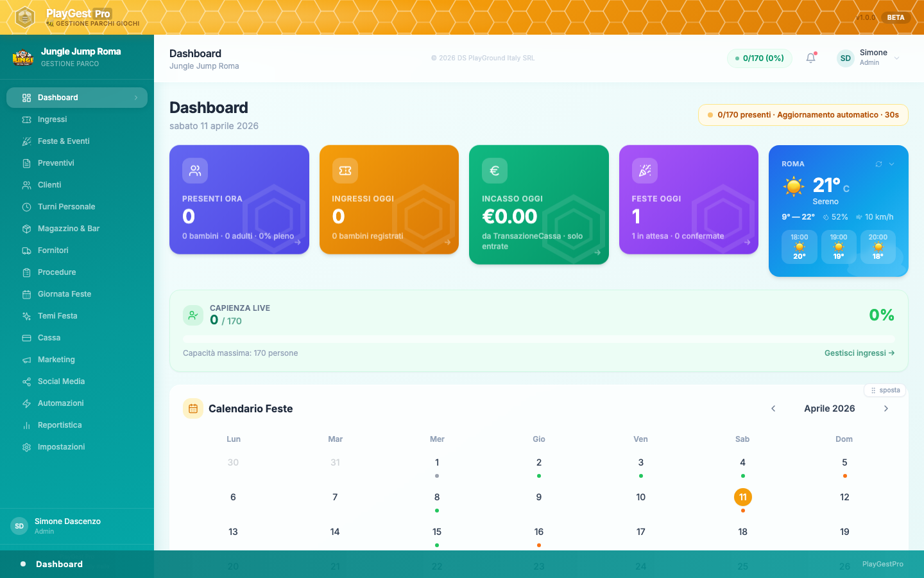Select day 11 on the April calendar
This screenshot has height=578, width=924.
coord(742,497)
